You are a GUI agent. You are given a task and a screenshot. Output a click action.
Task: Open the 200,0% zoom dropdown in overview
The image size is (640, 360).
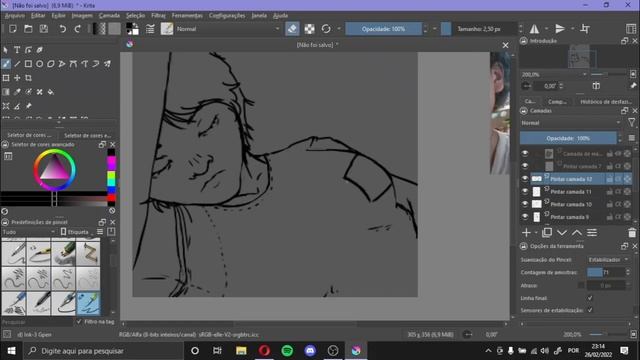[554, 75]
